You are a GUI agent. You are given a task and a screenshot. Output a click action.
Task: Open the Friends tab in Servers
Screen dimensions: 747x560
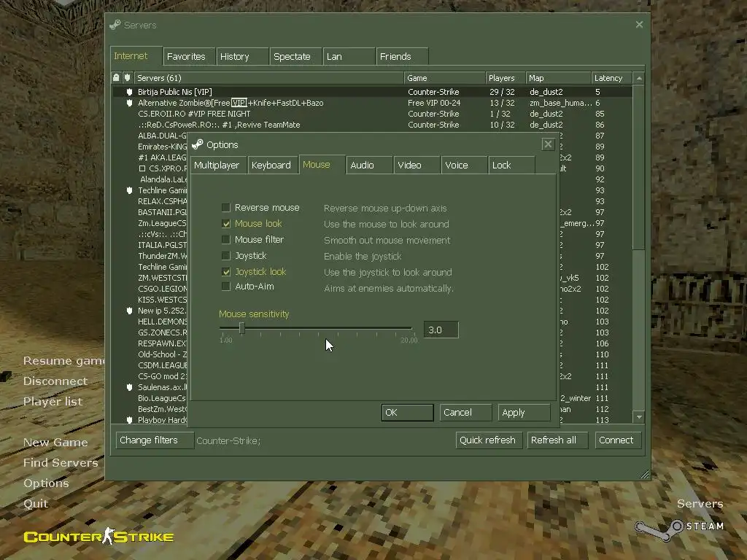pos(402,57)
